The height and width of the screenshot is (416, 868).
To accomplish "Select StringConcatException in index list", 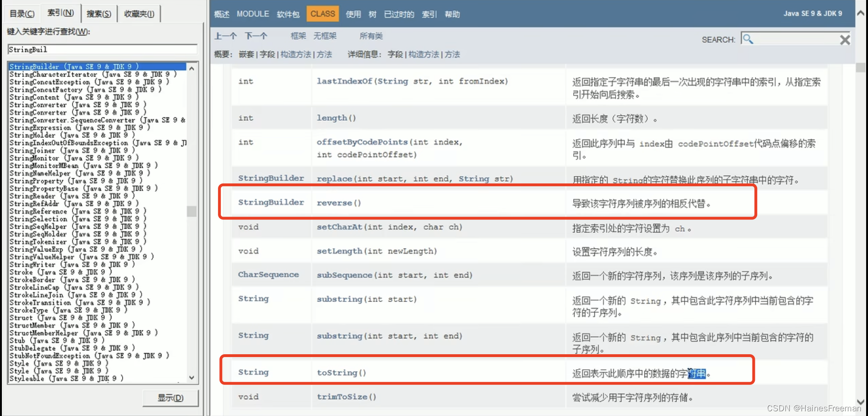I will 89,82.
